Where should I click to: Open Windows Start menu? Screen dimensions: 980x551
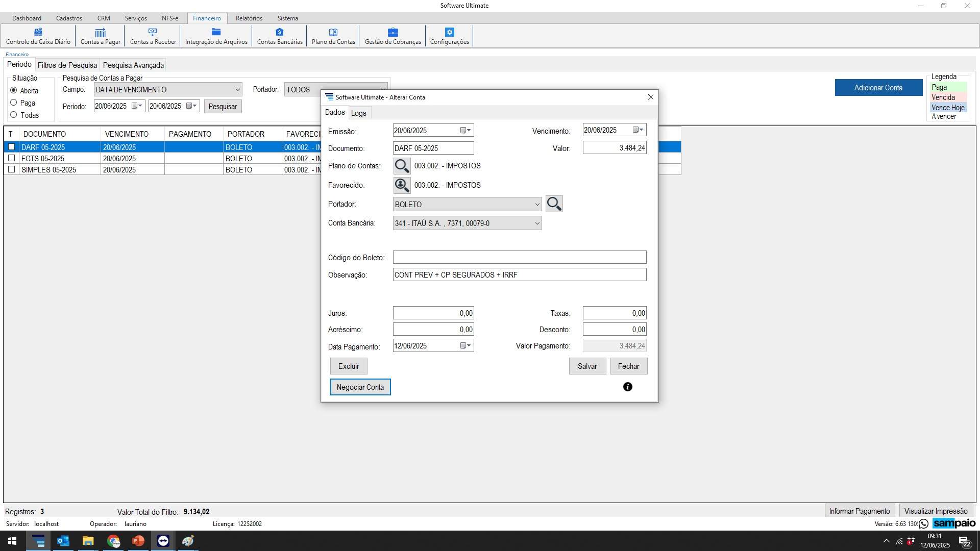[12, 541]
